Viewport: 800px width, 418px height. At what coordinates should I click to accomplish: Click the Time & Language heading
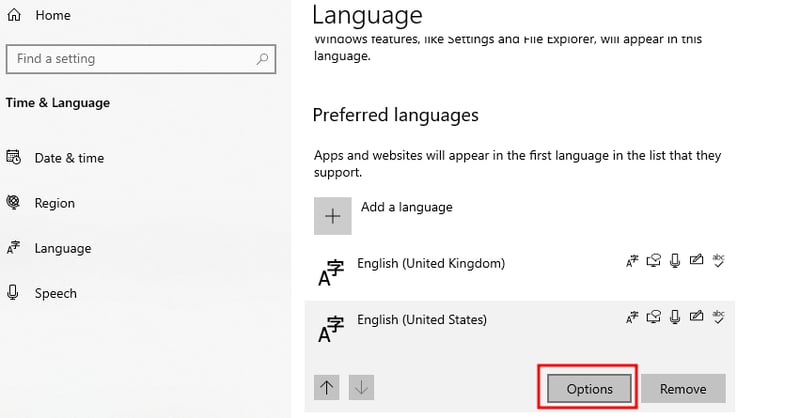coord(58,103)
